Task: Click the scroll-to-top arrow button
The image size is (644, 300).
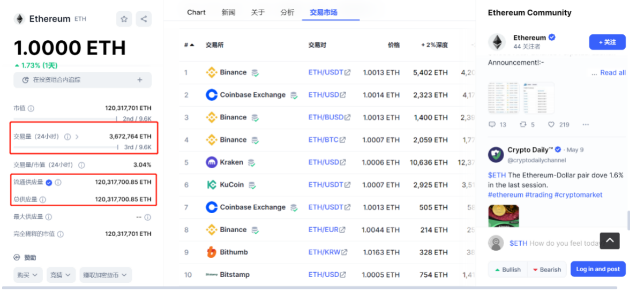Action: pos(610,241)
